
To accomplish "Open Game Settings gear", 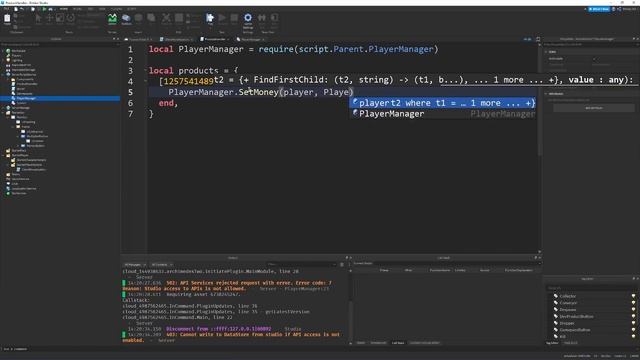I will click(x=248, y=18).
